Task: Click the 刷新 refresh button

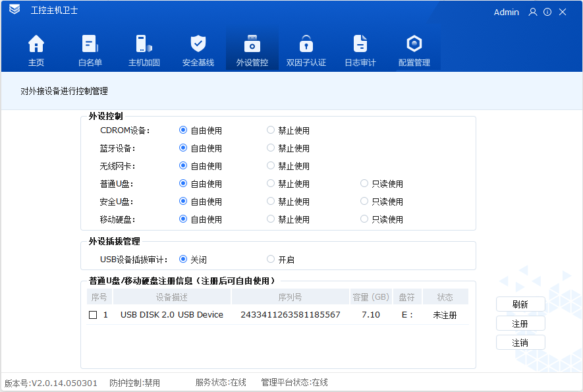Action: [520, 304]
